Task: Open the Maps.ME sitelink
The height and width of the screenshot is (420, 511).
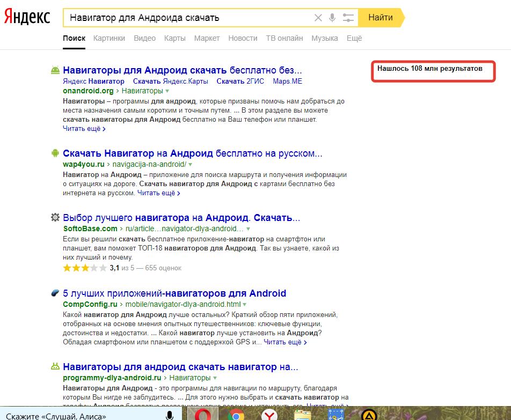Action: [x=288, y=81]
